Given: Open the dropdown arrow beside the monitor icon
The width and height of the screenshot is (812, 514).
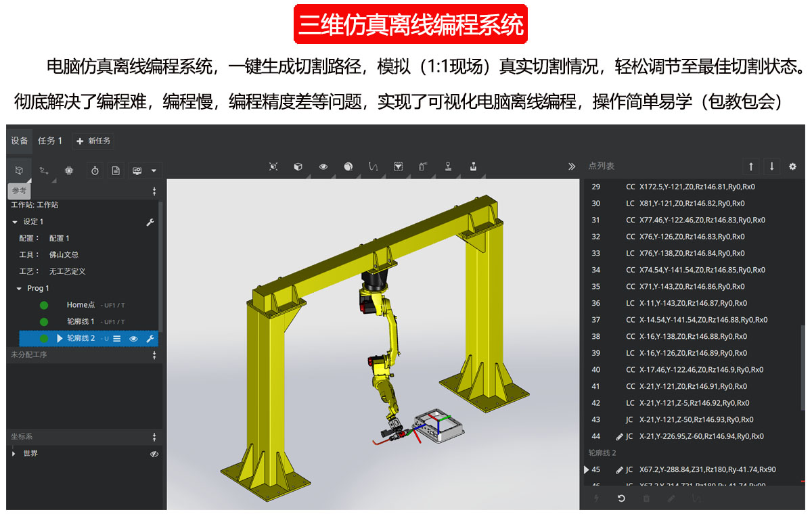Looking at the screenshot, I should coord(154,170).
